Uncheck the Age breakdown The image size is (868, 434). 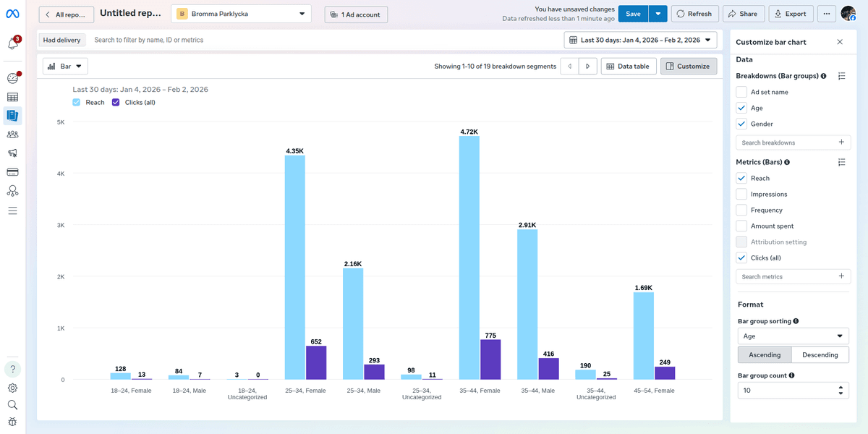[x=741, y=108]
